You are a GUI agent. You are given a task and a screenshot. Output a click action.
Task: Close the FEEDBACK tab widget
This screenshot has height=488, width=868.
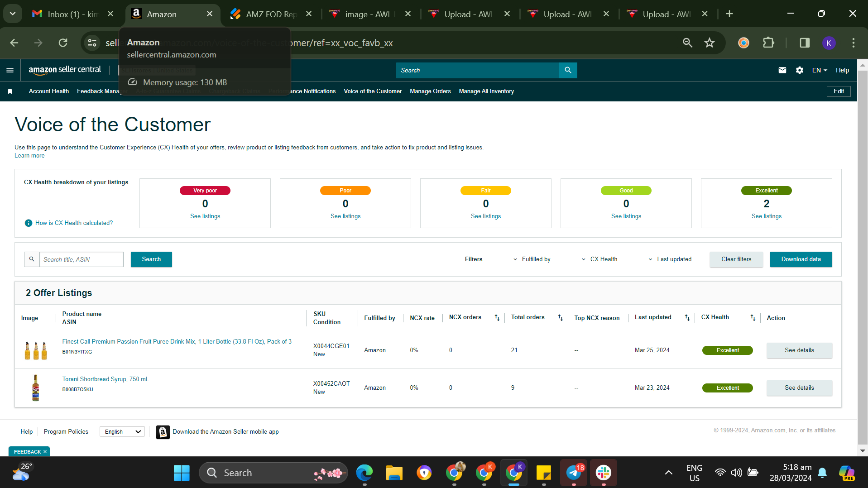pyautogui.click(x=45, y=452)
